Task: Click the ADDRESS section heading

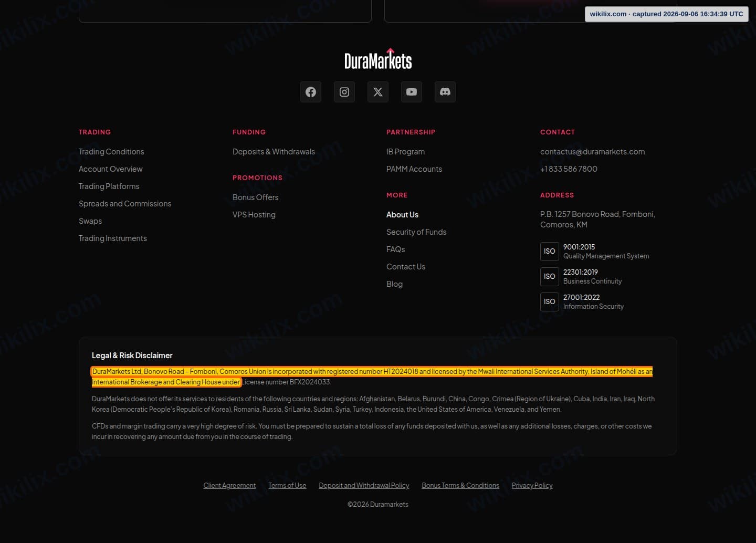Action: (557, 195)
